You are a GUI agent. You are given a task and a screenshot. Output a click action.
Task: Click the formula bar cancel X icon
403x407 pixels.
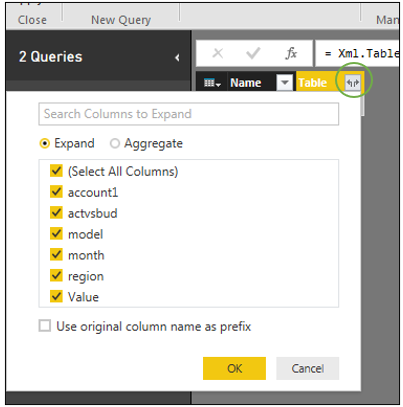tap(218, 53)
